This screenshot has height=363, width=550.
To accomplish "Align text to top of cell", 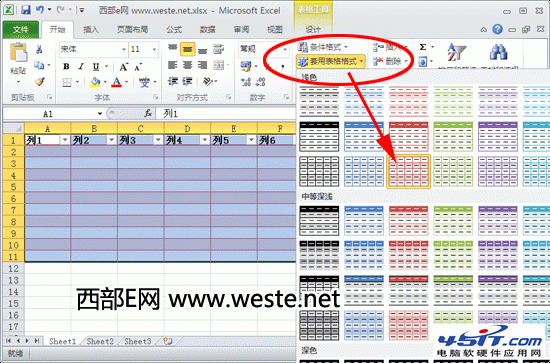I will click(x=172, y=49).
